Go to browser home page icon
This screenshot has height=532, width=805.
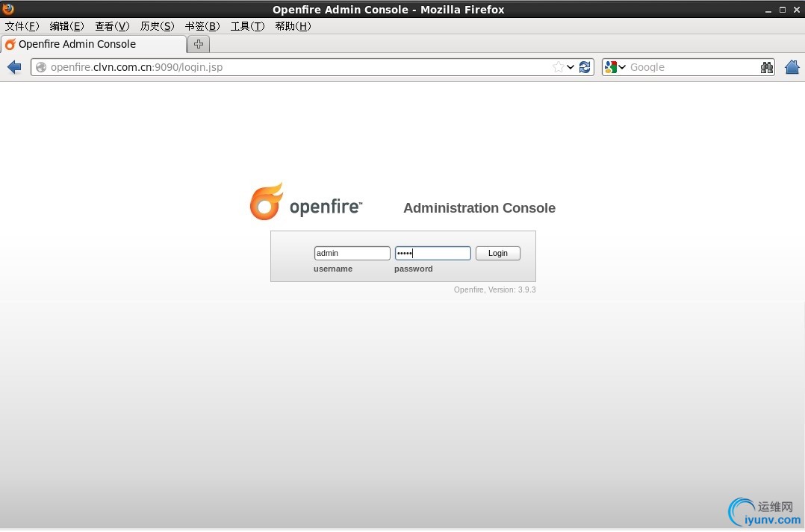(x=792, y=66)
